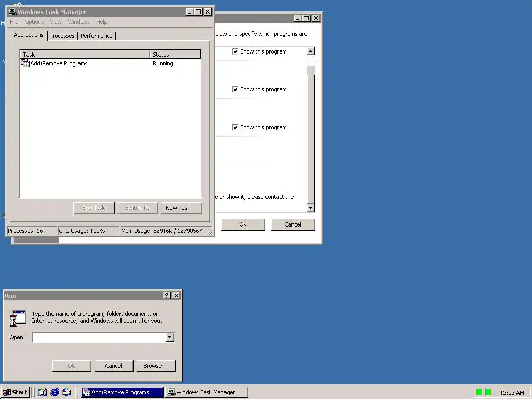Image resolution: width=532 pixels, height=399 pixels.
Task: Click the Run dialog help question mark
Action: coord(167,295)
